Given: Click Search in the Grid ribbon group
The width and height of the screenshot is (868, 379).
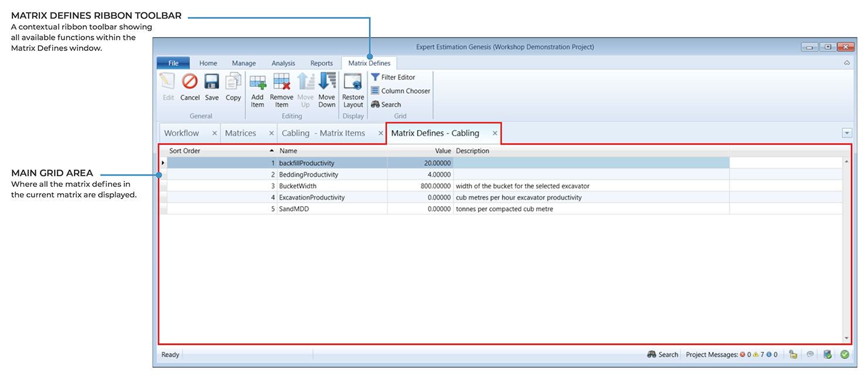Looking at the screenshot, I should 386,104.
